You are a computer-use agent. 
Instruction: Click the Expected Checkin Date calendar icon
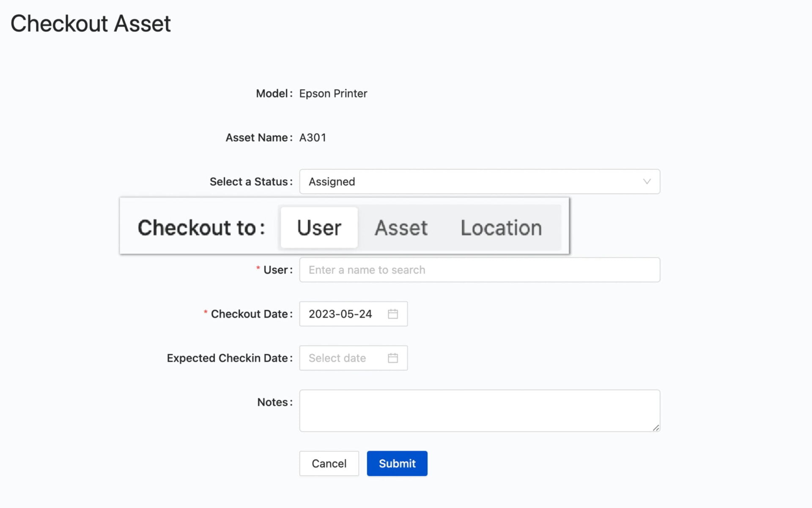393,358
